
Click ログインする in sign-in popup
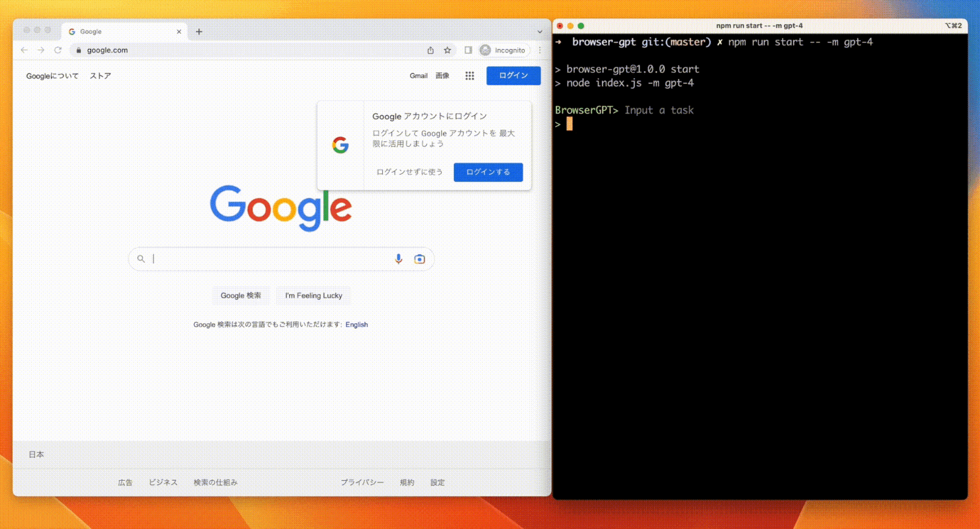tap(488, 172)
